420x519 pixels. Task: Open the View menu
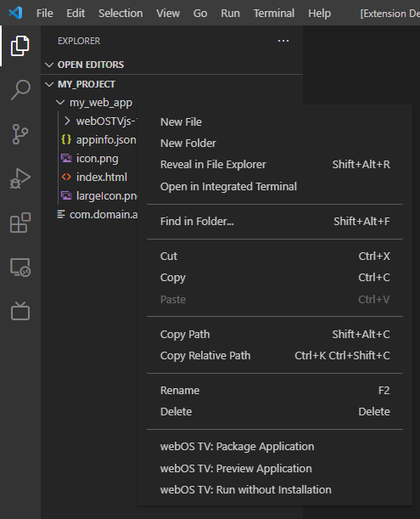[x=168, y=14]
